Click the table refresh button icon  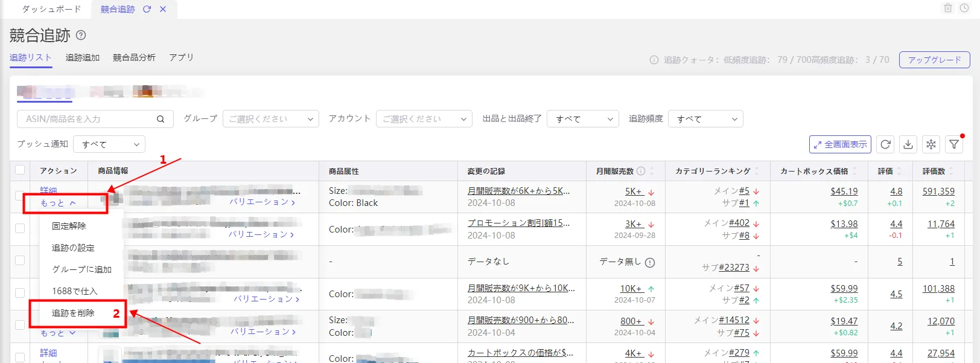coord(885,144)
